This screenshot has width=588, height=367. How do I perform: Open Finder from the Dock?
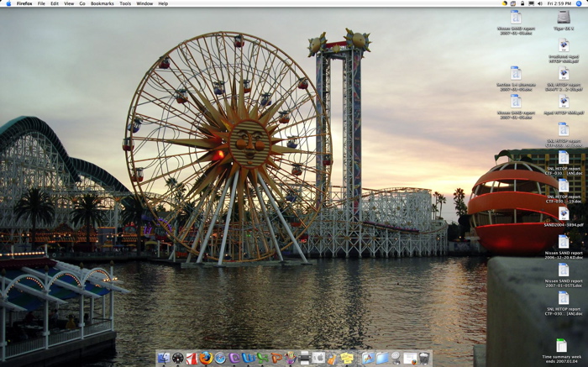tap(164, 358)
